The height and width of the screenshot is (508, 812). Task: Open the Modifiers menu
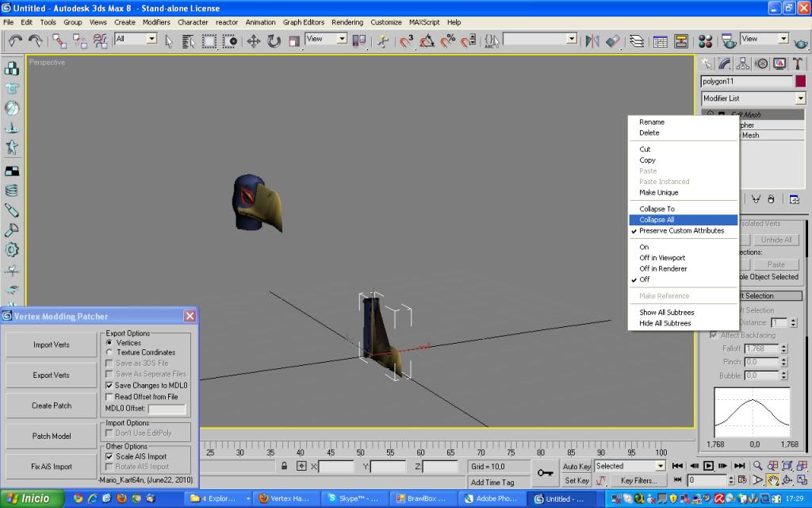[x=156, y=22]
